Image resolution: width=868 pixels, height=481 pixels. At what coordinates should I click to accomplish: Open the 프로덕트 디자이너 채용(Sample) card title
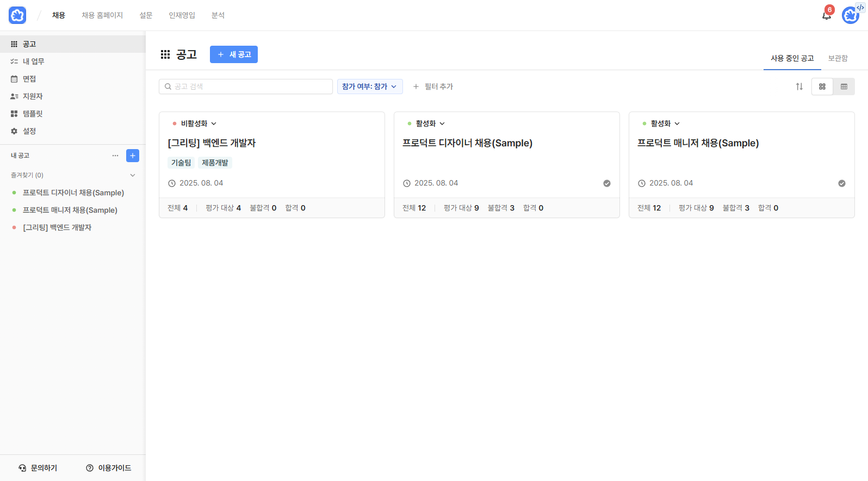click(467, 143)
